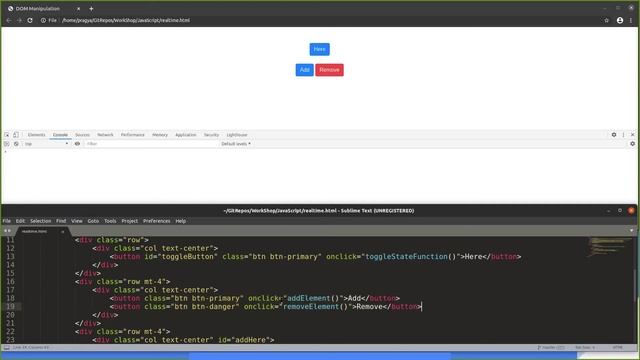Switch to the Memory tab
Viewport: 640px width, 360px height.
160,135
